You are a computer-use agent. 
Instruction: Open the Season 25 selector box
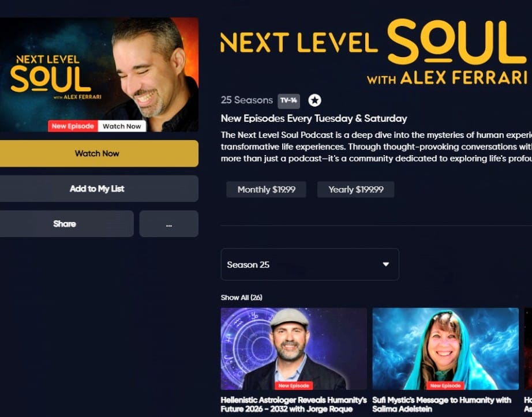[310, 264]
